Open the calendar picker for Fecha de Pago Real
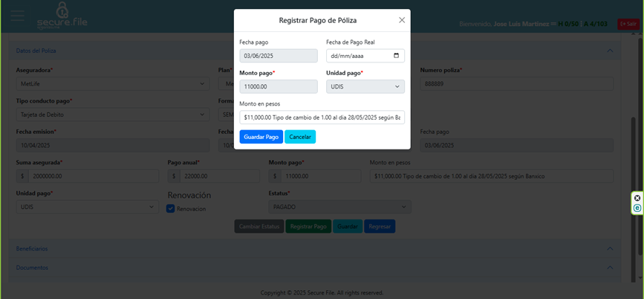 click(x=397, y=56)
